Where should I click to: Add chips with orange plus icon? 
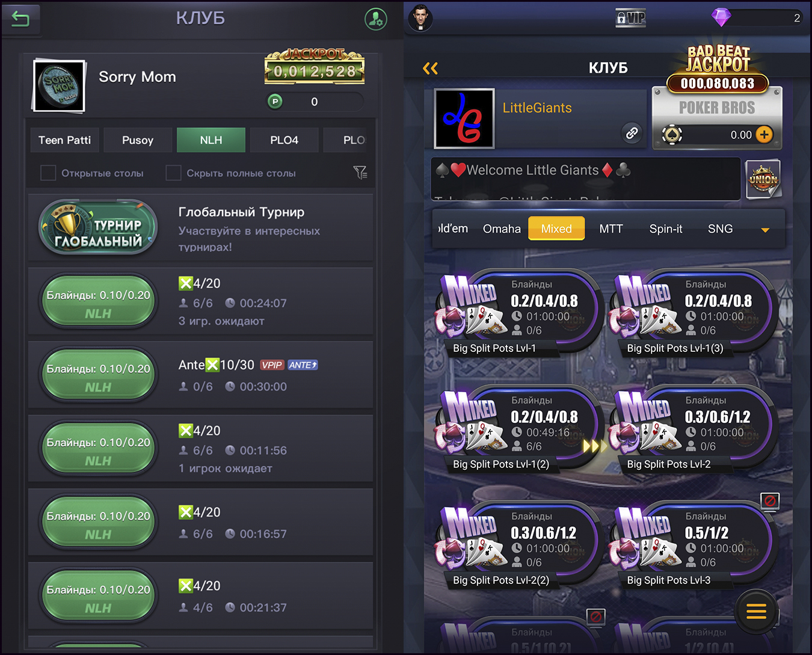point(764,135)
